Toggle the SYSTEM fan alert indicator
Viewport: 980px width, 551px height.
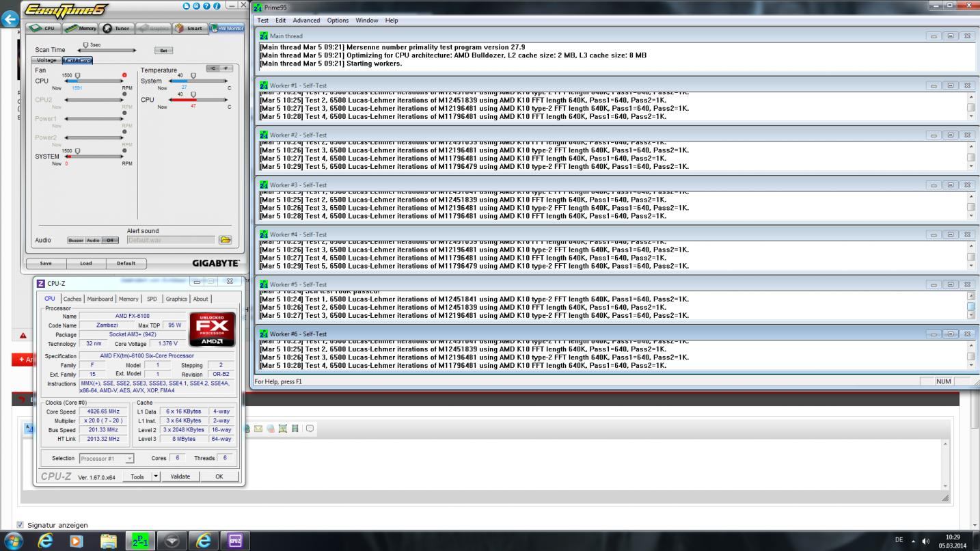pos(124,151)
